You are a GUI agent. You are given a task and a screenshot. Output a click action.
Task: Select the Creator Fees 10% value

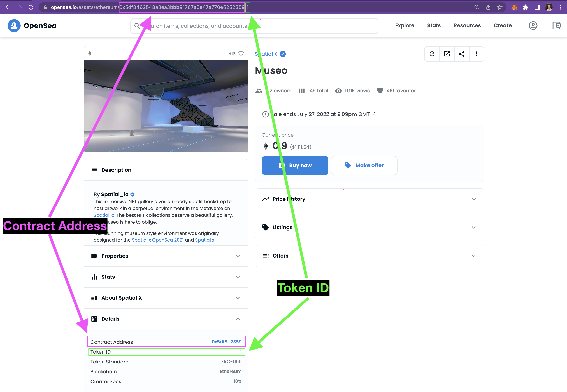(x=238, y=381)
